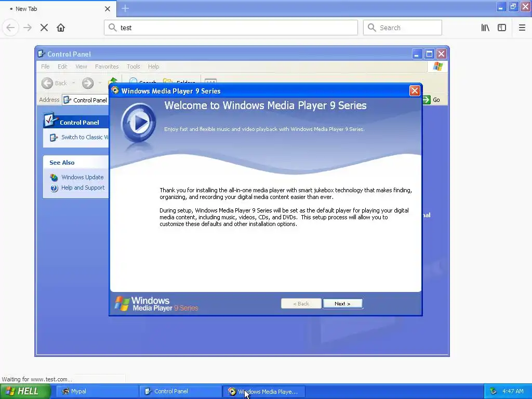The height and width of the screenshot is (399, 532).
Task: Click the Windows flag logo in Control Panel
Action: click(x=437, y=66)
